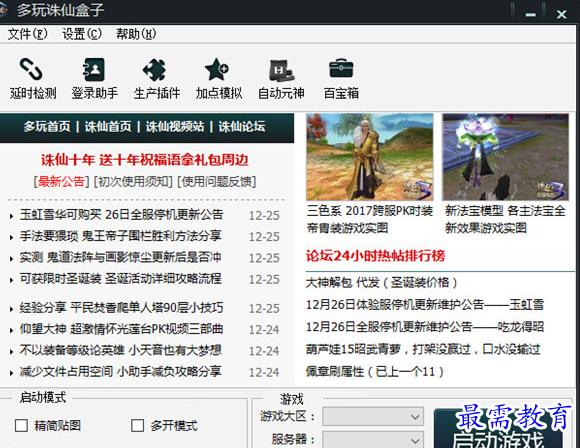Viewport: 580px width, 448px height.
Task: Start the 自动元神 tool
Action: pos(281,79)
